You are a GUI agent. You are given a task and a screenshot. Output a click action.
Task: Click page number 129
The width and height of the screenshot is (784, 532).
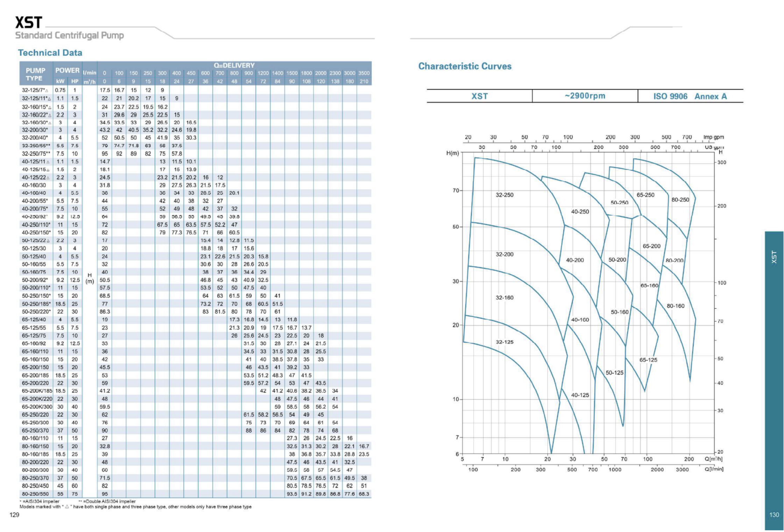14,515
